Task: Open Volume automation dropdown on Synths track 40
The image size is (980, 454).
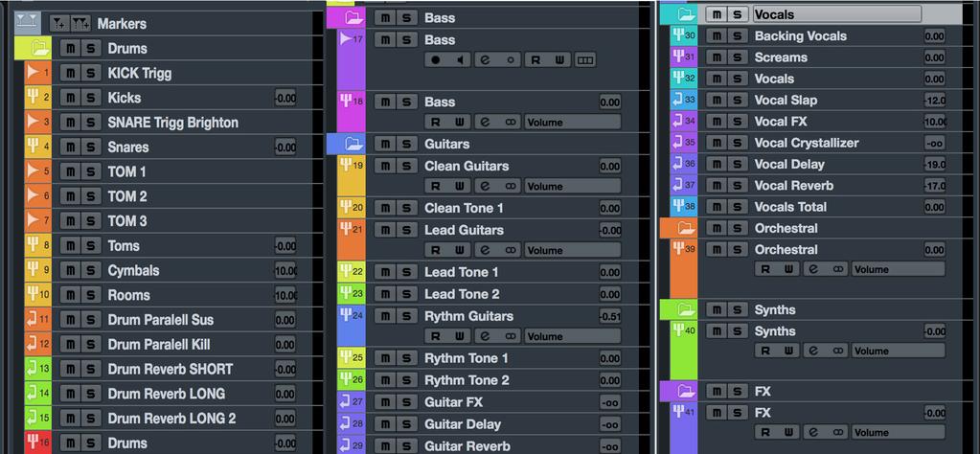Action: point(899,351)
